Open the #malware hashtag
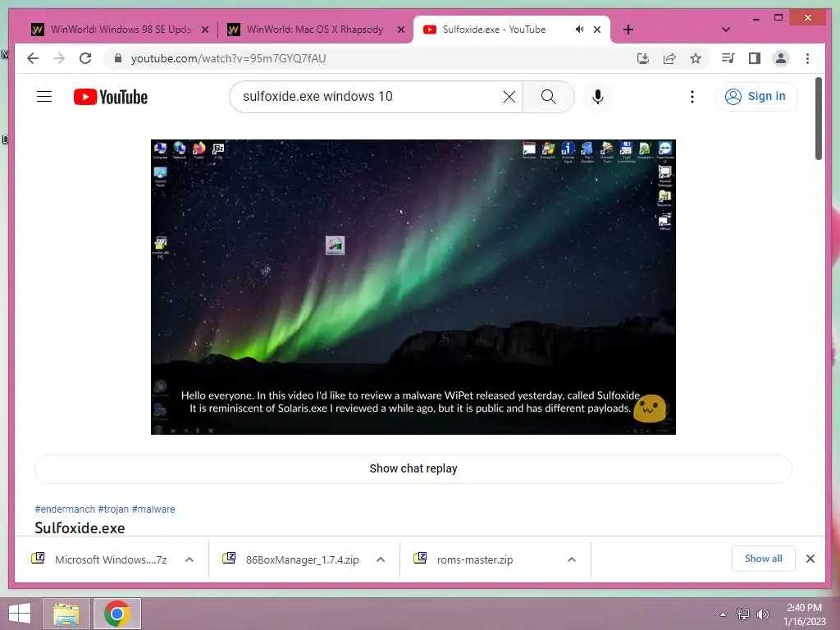Screen dimensions: 840x630 click(153, 509)
